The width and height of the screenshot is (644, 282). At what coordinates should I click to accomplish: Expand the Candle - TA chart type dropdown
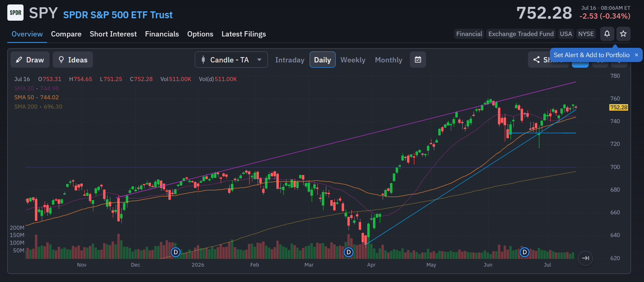[x=231, y=60]
